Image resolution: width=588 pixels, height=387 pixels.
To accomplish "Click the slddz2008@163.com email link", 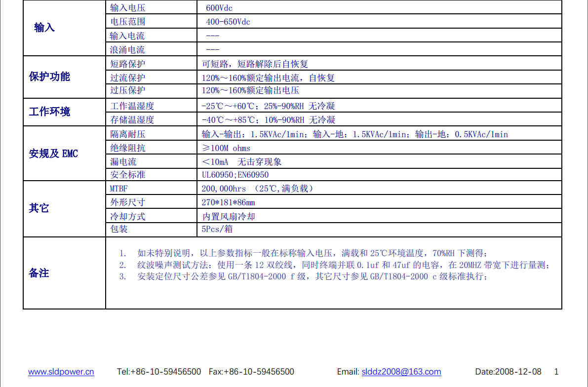I will (x=401, y=372).
